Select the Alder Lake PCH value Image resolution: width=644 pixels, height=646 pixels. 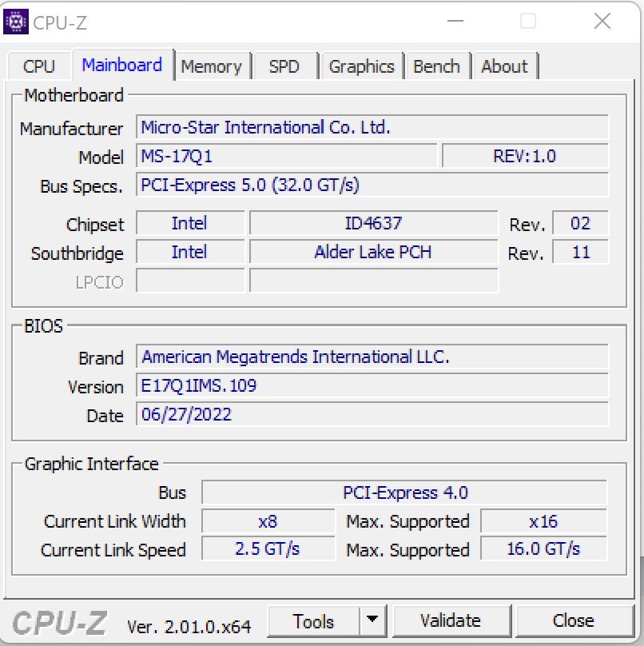click(373, 252)
